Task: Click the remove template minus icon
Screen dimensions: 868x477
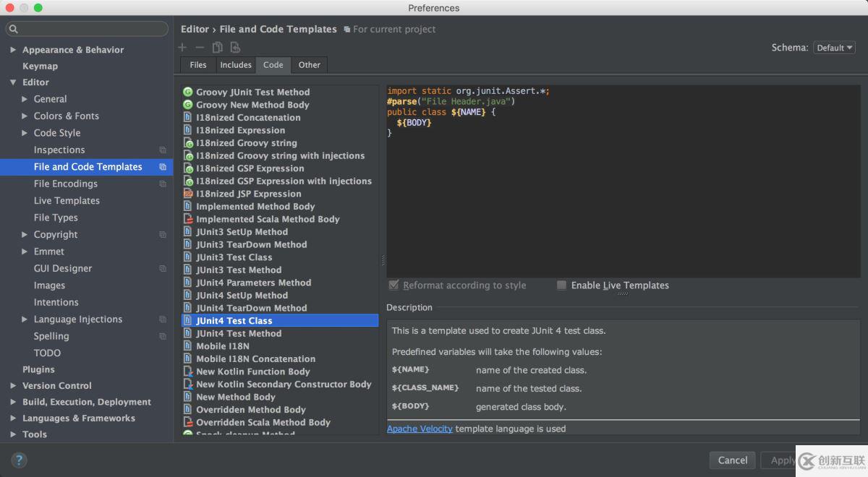Action: point(200,48)
